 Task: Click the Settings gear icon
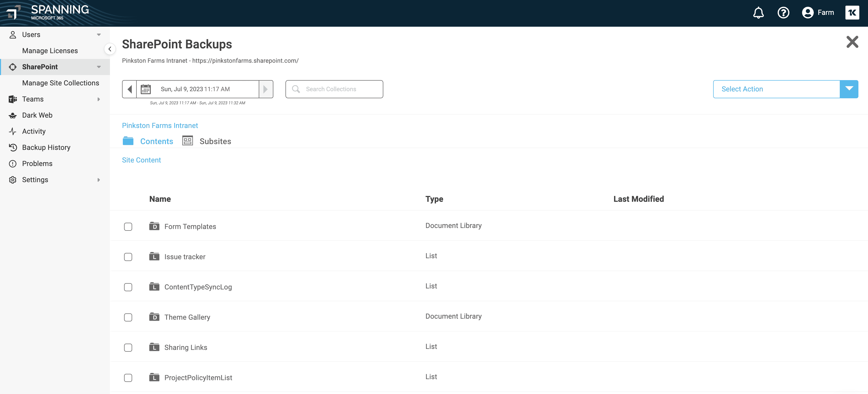click(13, 180)
